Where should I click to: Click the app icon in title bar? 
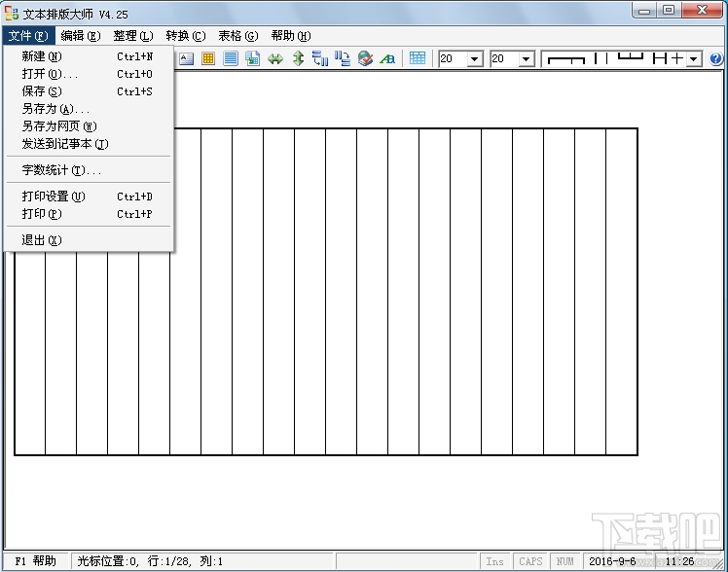(x=12, y=14)
